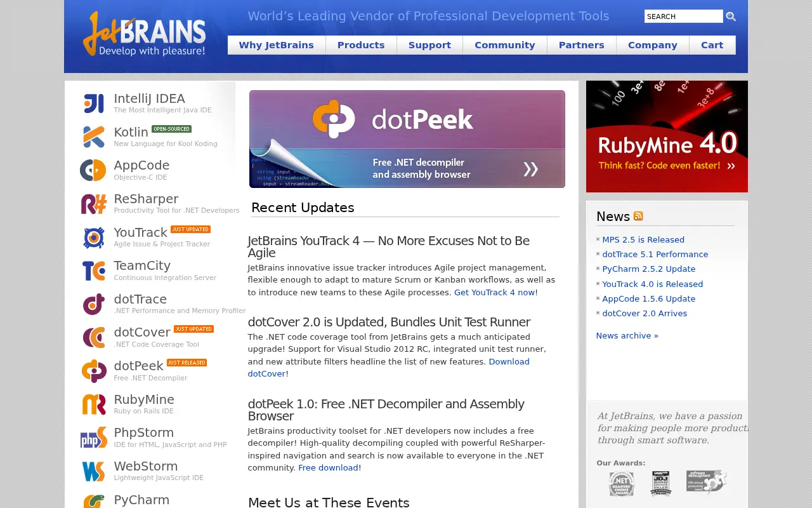Viewport: 812px width, 508px height.
Task: Click the YouTrack product icon
Action: coord(94,237)
